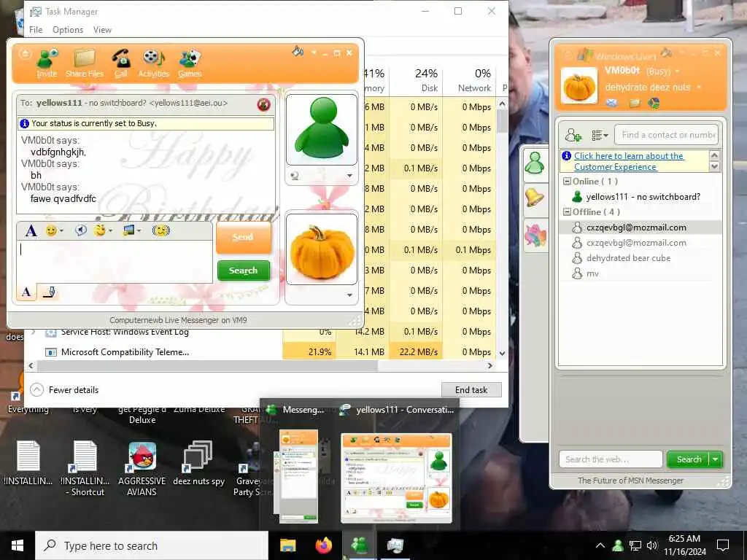Select highlighted cxzqevbgl@mozmail.com contact
Viewport: 747px width, 560px height.
pyautogui.click(x=639, y=227)
